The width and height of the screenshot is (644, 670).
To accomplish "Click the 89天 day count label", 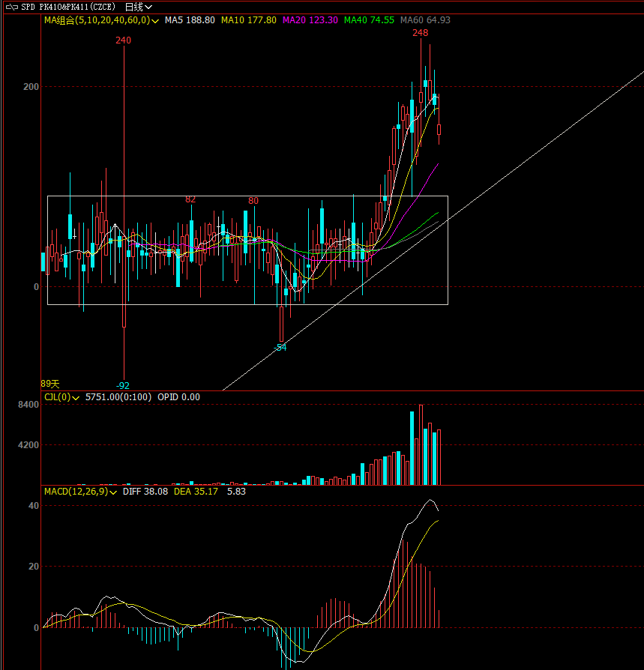I will tap(49, 384).
